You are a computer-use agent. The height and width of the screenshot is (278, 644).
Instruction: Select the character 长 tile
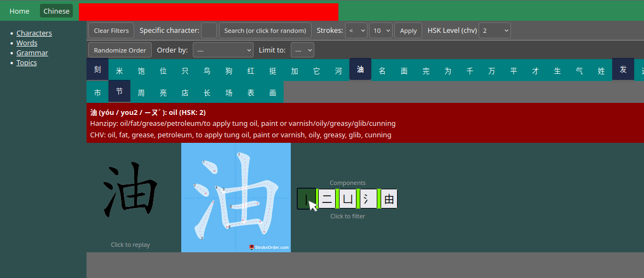tap(207, 93)
